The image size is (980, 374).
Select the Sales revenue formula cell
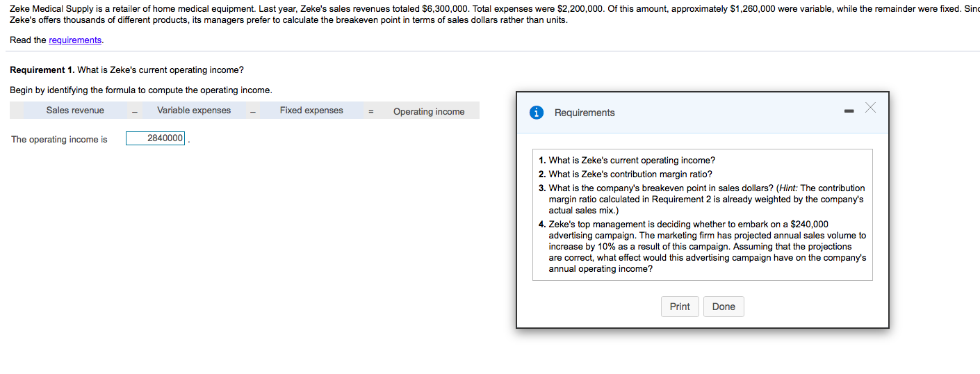[x=75, y=111]
